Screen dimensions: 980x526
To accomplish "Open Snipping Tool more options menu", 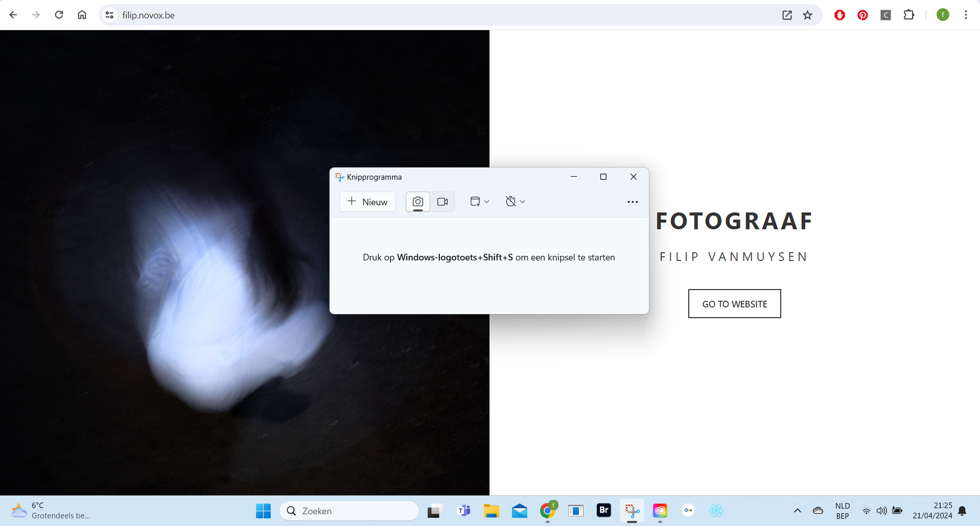I will [633, 202].
